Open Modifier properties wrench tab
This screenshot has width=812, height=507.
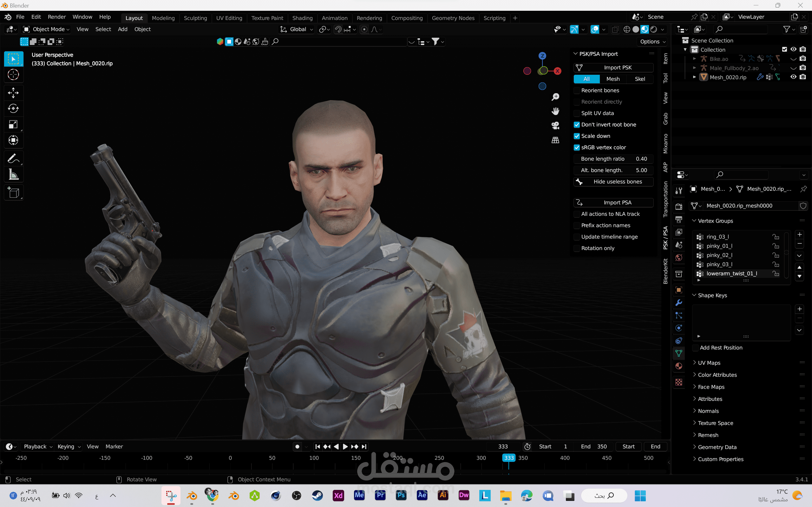pos(679,302)
